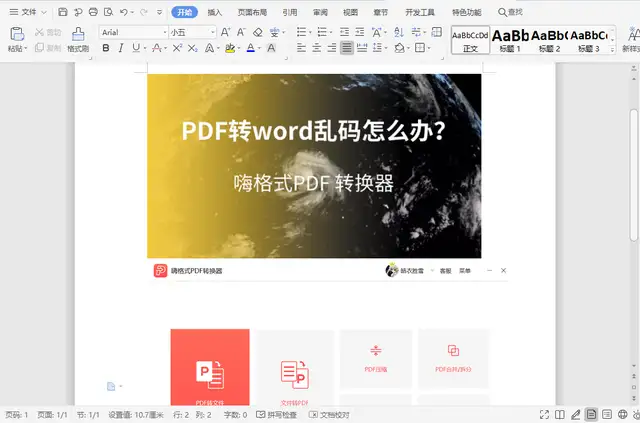Align text left in paragraph group
Screen dimensions: 640x423
(x=301, y=48)
